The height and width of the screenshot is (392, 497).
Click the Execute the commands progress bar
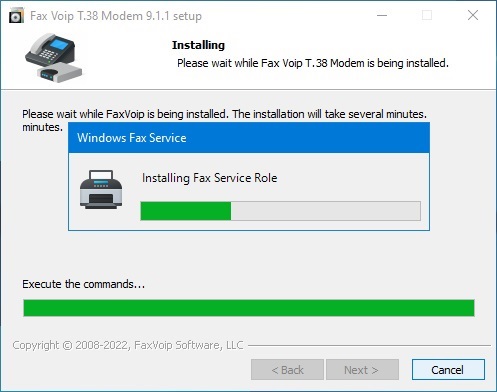(249, 308)
